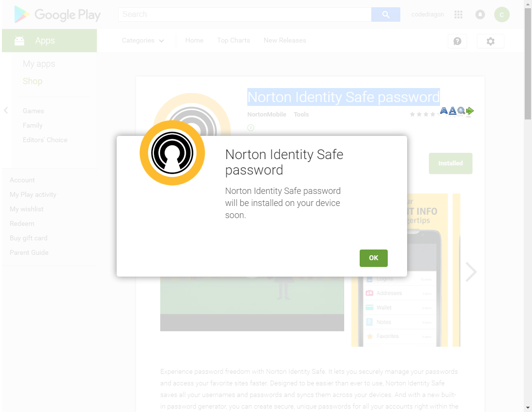The image size is (532, 412).
Task: Open the account avatar with letter C
Action: [x=502, y=14]
